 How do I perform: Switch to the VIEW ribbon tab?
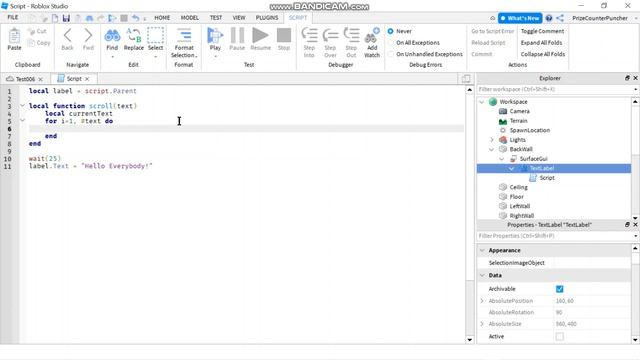point(239,18)
